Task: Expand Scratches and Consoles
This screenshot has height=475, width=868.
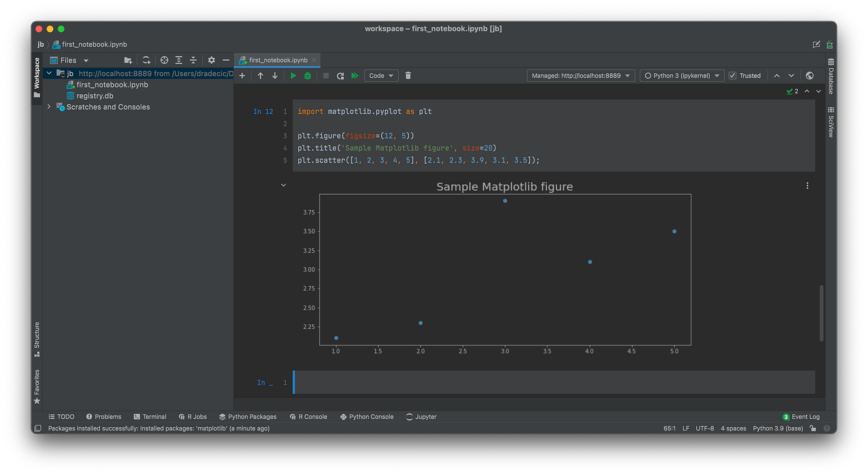Action: point(49,107)
